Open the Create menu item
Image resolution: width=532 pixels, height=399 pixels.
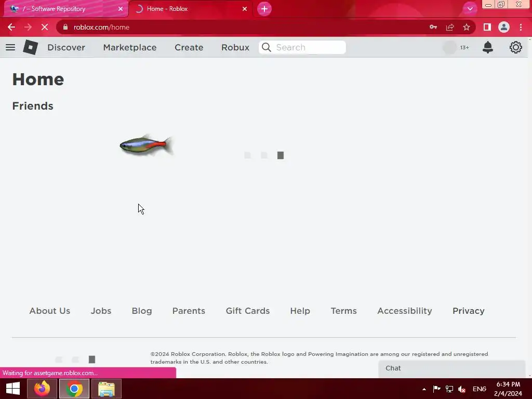pos(189,47)
